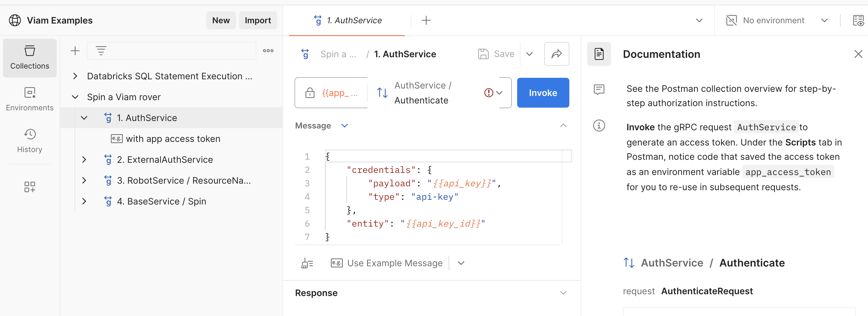Viewport: 868px width, 316px height.
Task: Click the AuthenticateRequest type in documentation
Action: click(707, 291)
